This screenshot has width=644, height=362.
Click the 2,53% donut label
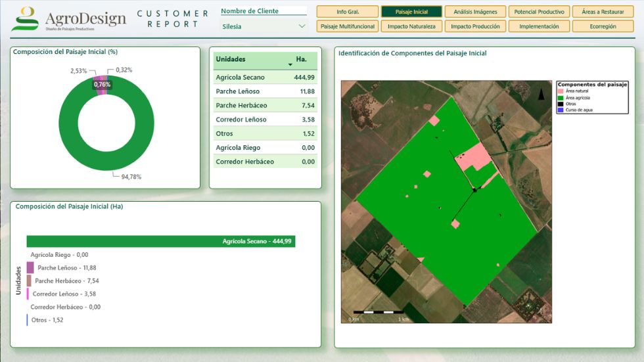point(78,70)
